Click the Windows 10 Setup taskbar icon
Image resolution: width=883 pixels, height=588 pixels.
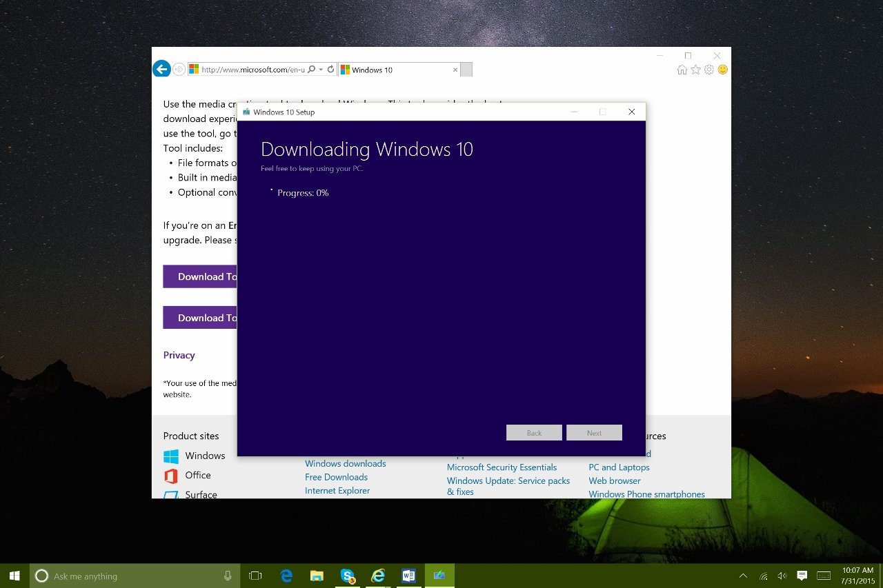tap(439, 576)
